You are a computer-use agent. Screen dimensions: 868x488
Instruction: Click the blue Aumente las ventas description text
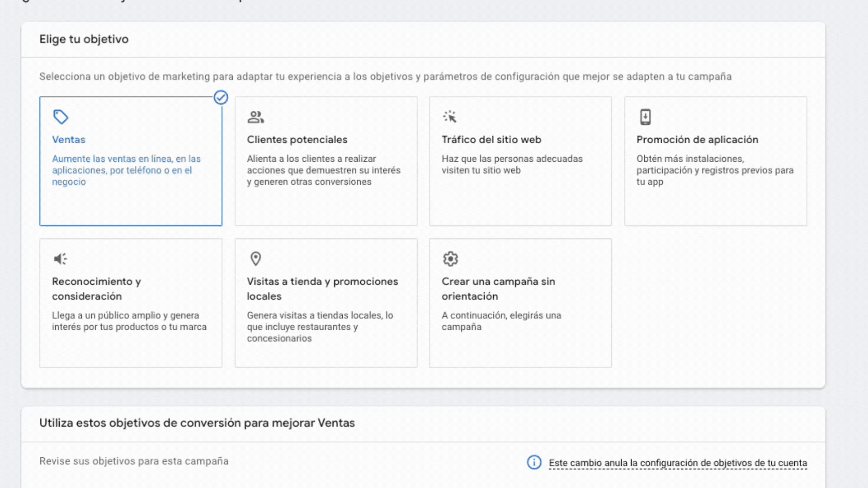pyautogui.click(x=126, y=170)
